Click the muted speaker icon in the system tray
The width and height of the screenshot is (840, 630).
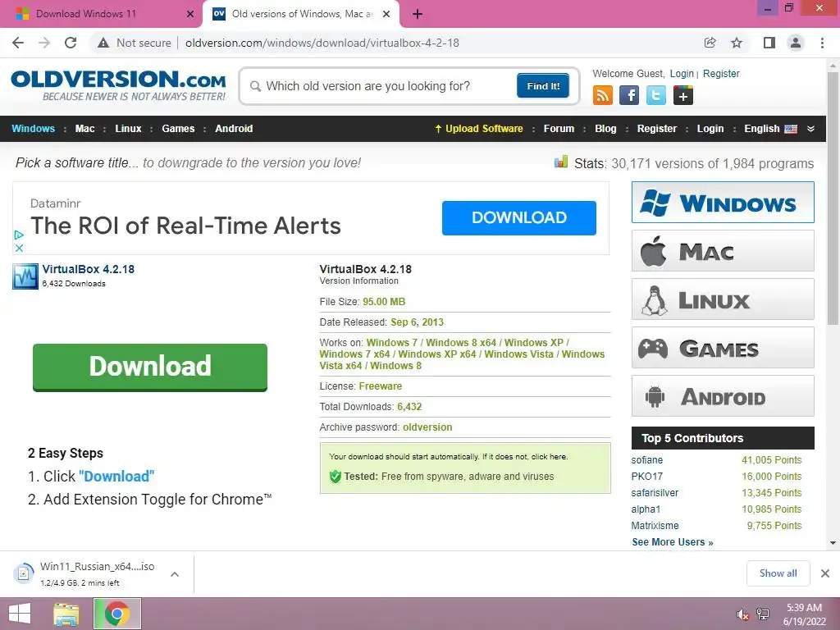pos(742,614)
